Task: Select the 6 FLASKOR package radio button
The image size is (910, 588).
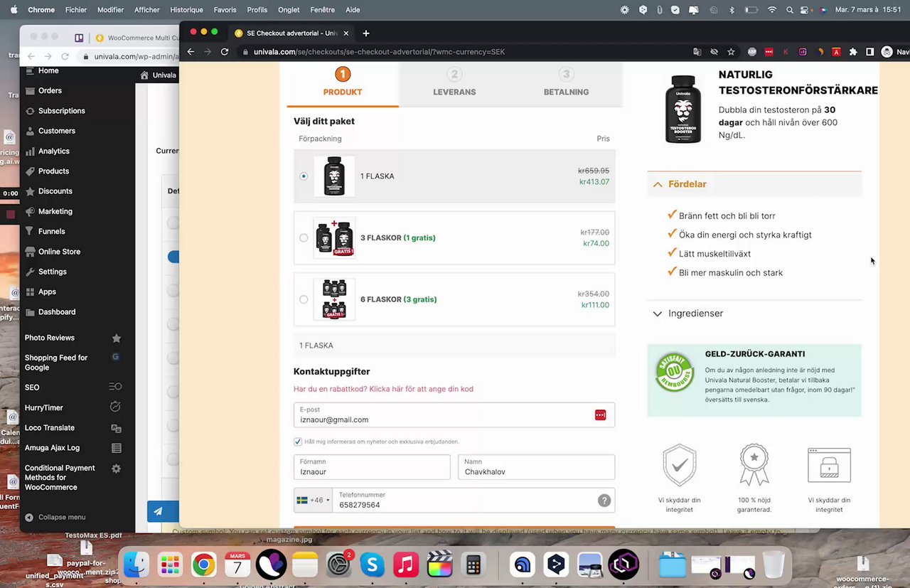Action: 304,299
